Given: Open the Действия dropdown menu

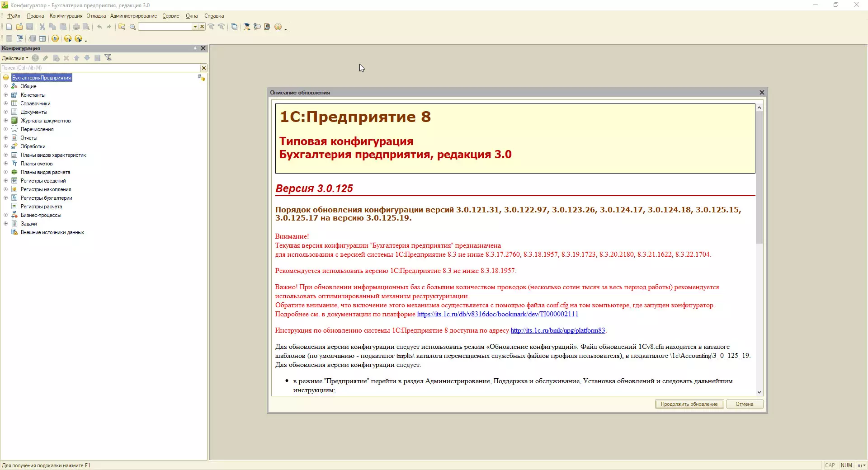Looking at the screenshot, I should pos(15,58).
